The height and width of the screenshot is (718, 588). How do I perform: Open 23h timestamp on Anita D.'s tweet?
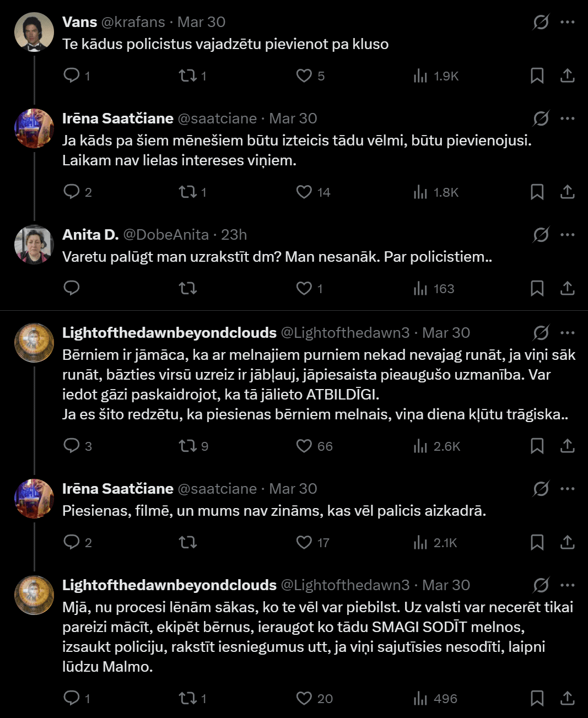pos(234,235)
